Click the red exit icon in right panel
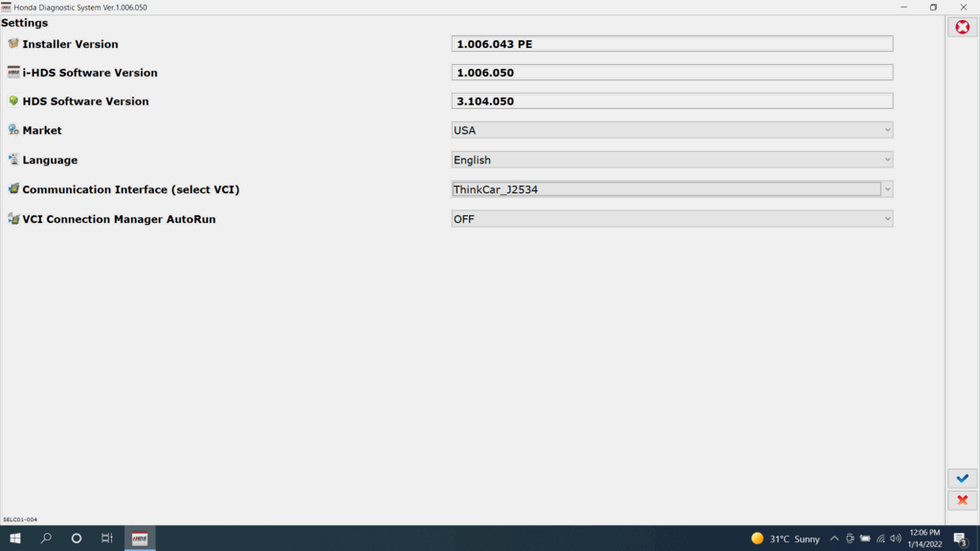Image resolution: width=980 pixels, height=551 pixels. 962,27
